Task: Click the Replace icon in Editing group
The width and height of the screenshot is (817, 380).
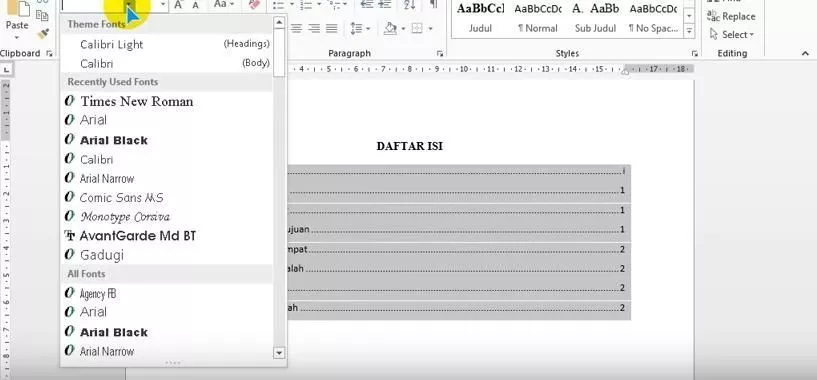Action: 731,16
